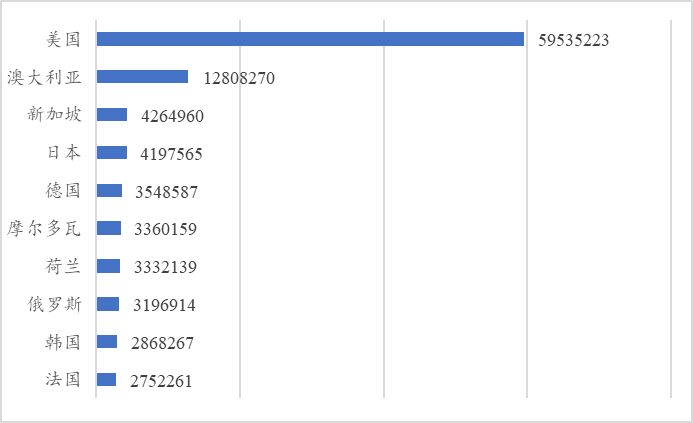The width and height of the screenshot is (693, 423).
Task: Select the data label 3548587
Action: point(166,192)
